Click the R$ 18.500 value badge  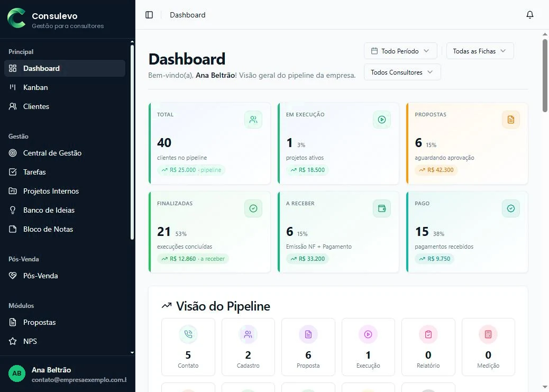[x=307, y=170]
